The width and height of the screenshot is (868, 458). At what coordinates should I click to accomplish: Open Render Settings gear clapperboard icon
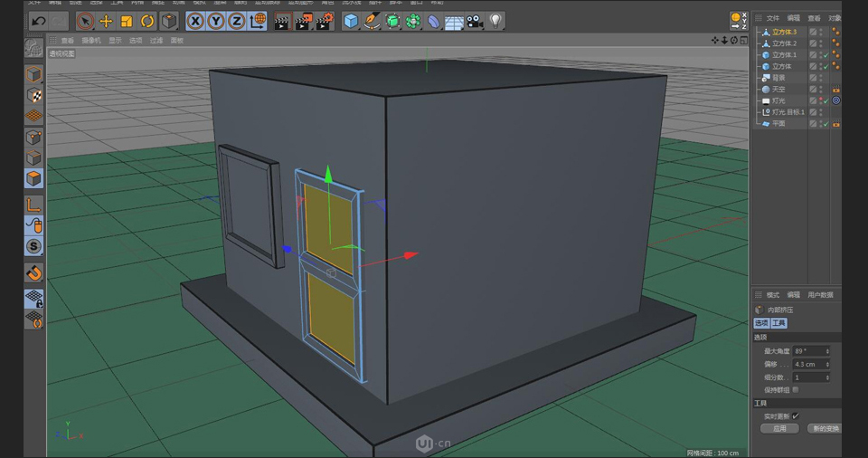325,22
